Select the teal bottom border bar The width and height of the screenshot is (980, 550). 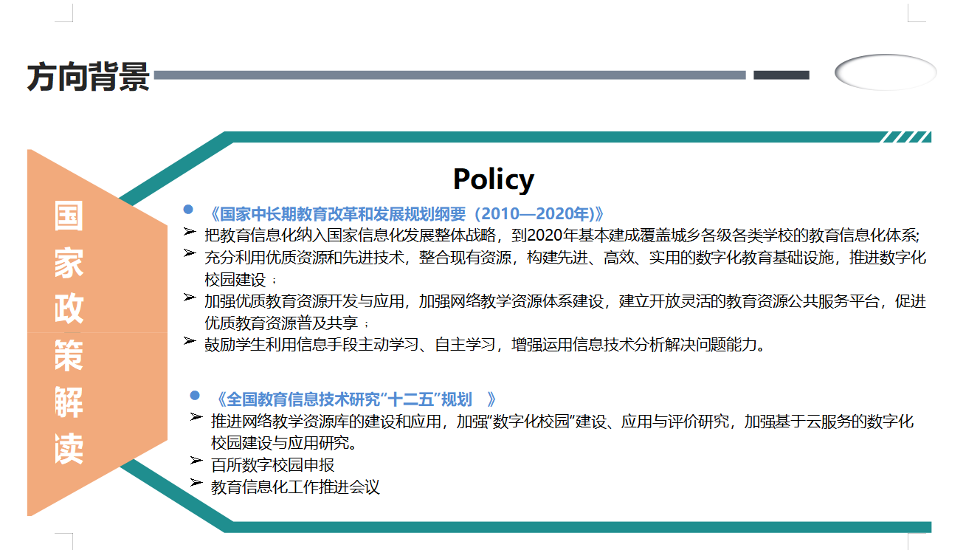(x=576, y=526)
